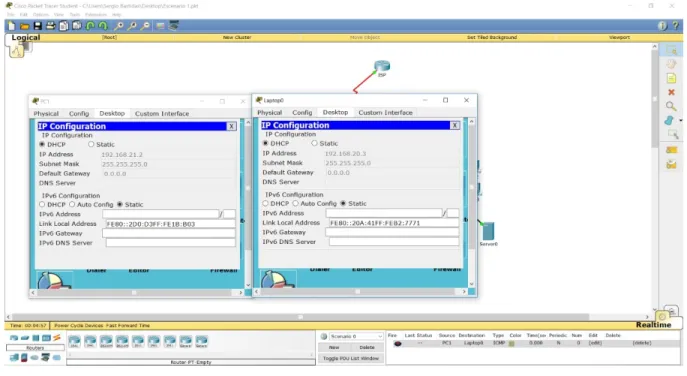Click Delete scenario button
The image size is (687, 376).
coord(367,348)
